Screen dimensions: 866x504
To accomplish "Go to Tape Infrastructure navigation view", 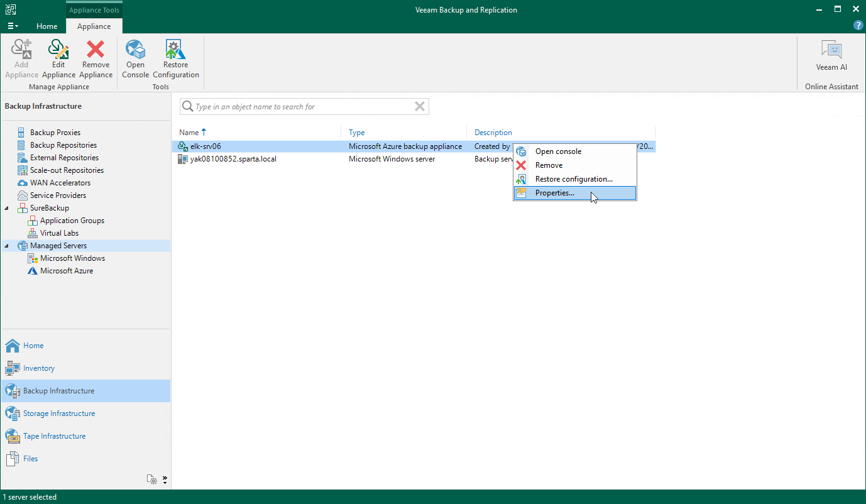I will (x=85, y=436).
